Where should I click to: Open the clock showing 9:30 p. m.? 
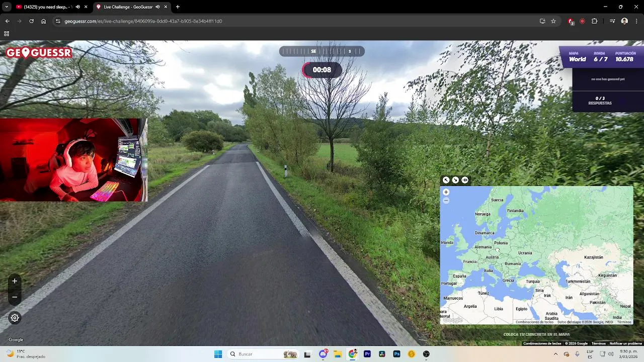click(x=629, y=354)
